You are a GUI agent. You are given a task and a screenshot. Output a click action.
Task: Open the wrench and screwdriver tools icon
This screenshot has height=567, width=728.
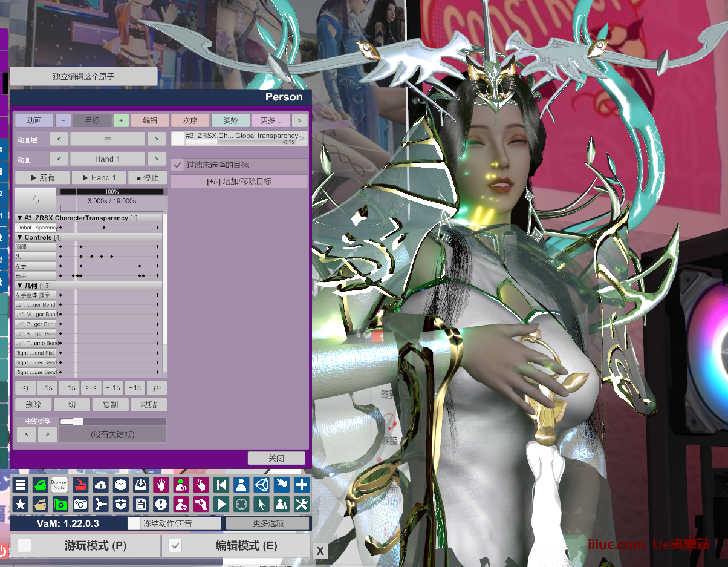tap(301, 503)
